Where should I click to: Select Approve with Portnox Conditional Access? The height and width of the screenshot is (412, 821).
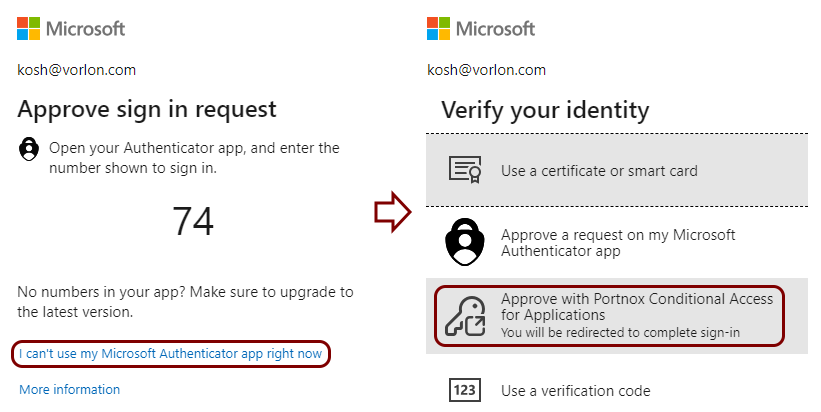click(x=617, y=316)
